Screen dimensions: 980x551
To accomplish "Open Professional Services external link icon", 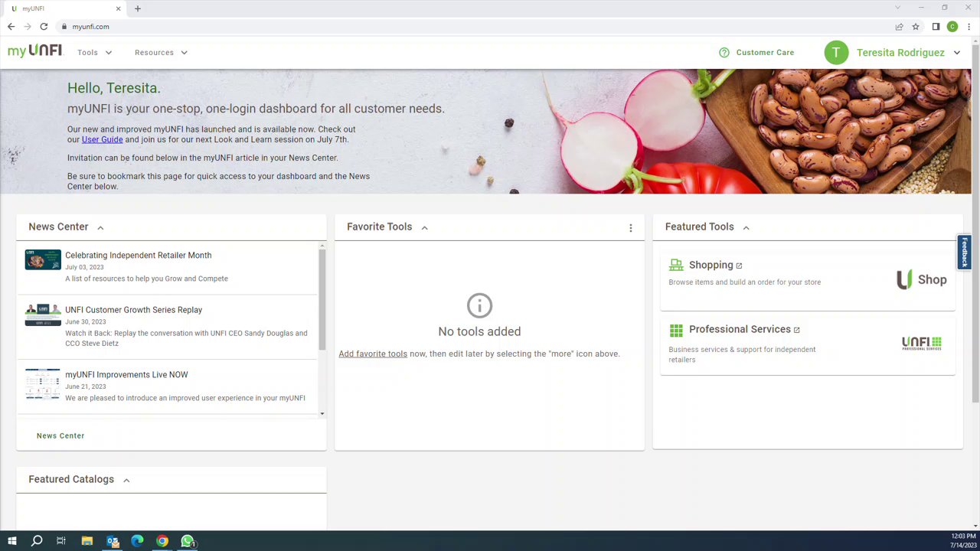I will tap(796, 330).
